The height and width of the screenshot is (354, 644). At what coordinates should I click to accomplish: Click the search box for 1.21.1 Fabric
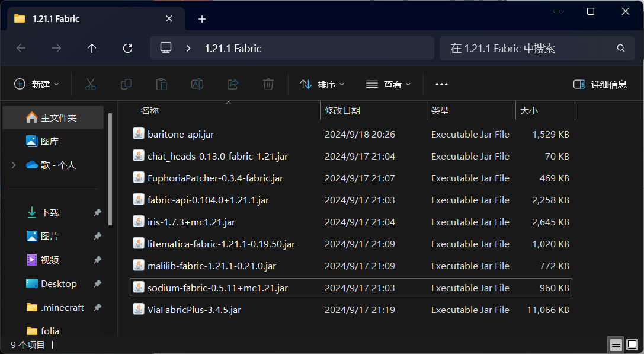(x=527, y=49)
